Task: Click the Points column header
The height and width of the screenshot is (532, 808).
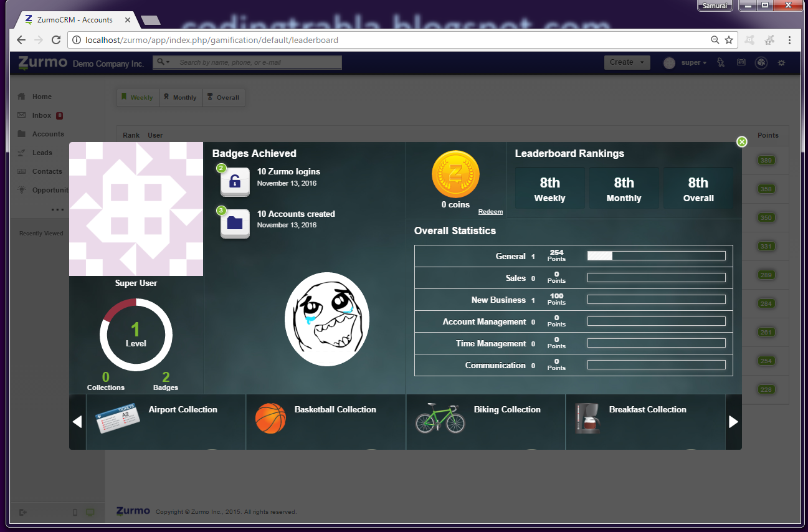Action: (768, 135)
